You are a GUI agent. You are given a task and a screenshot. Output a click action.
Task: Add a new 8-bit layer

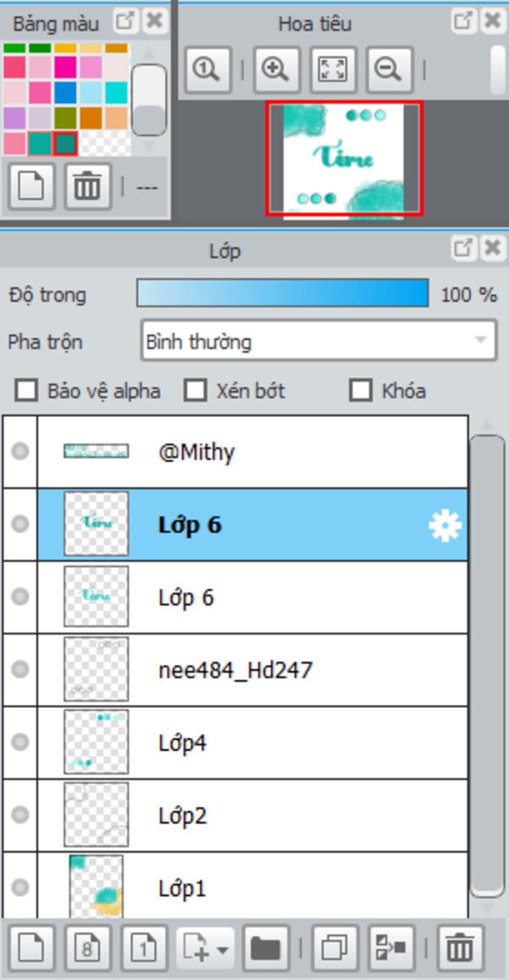pyautogui.click(x=87, y=948)
